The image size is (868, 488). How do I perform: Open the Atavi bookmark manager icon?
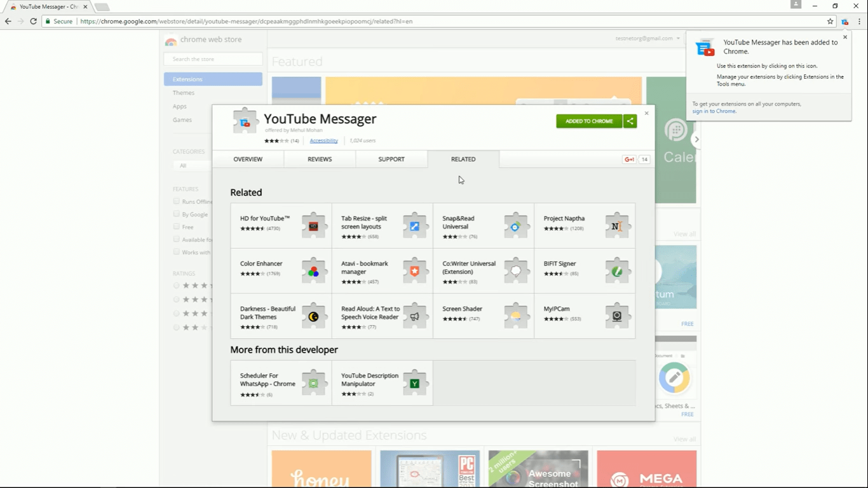pyautogui.click(x=415, y=271)
